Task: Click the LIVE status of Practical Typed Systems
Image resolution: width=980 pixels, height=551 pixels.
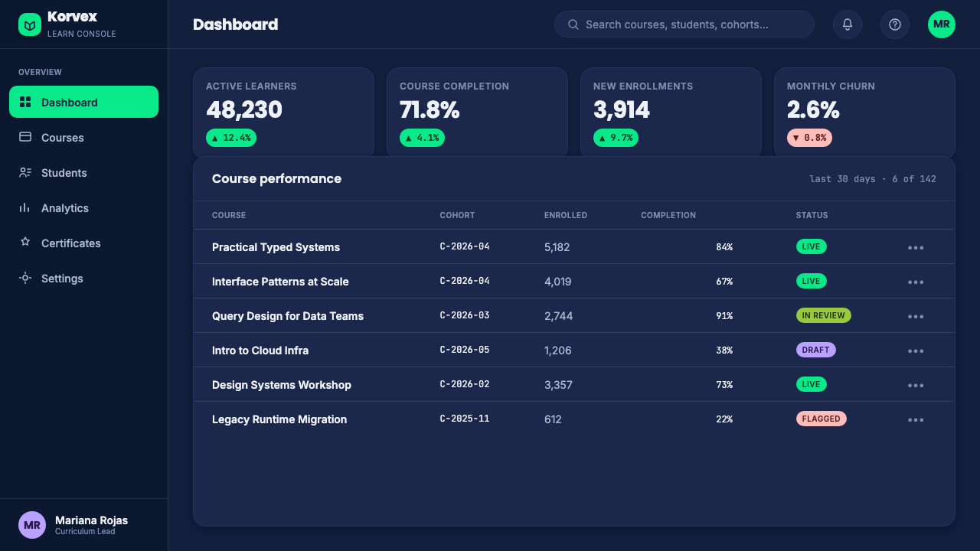Action: pos(811,246)
